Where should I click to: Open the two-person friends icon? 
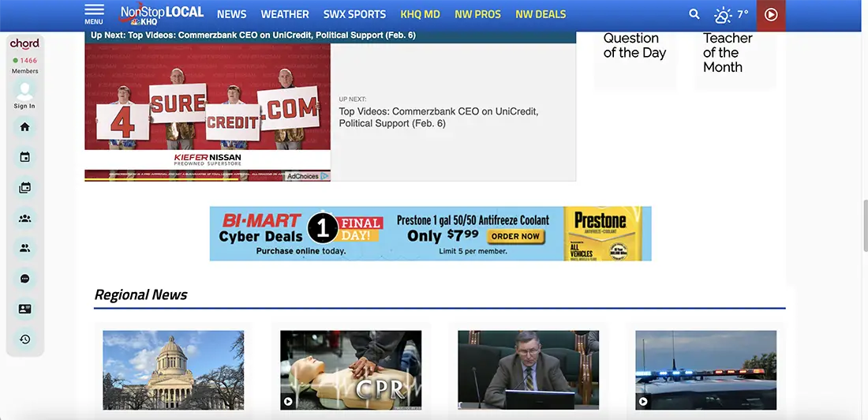pos(25,248)
